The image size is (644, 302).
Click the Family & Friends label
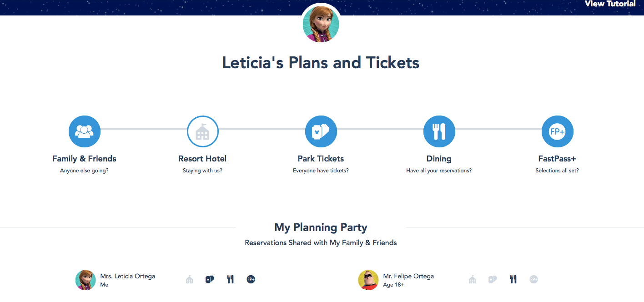pos(84,159)
